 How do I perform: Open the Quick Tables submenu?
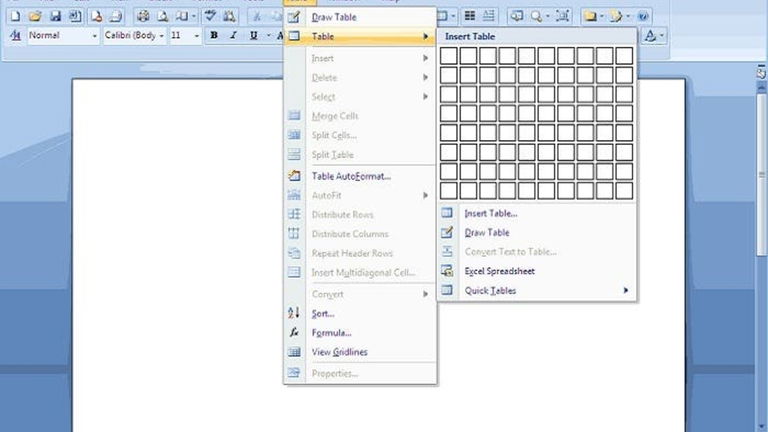click(490, 291)
